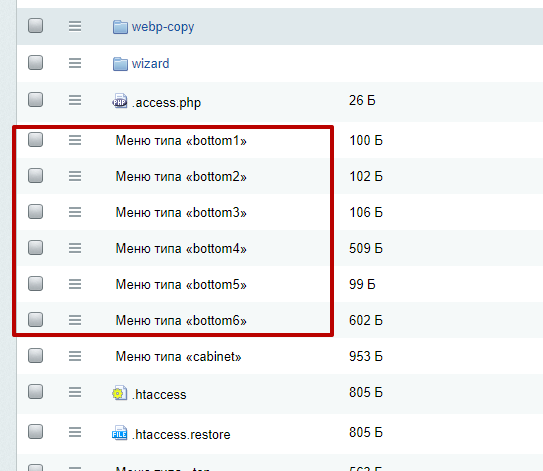Image resolution: width=543 pixels, height=471 pixels.
Task: Select the checkbox for Меню типа «bottom2»
Action: [x=35, y=175]
